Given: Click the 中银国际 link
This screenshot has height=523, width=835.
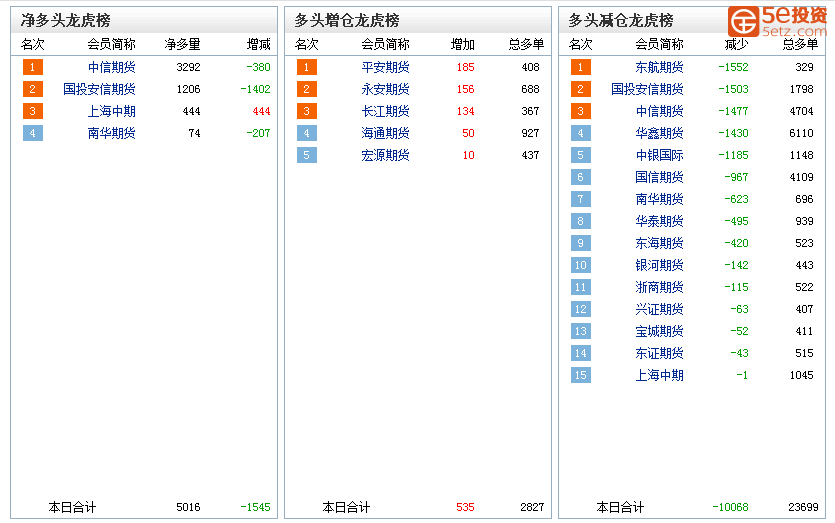Looking at the screenshot, I should click(x=659, y=155).
